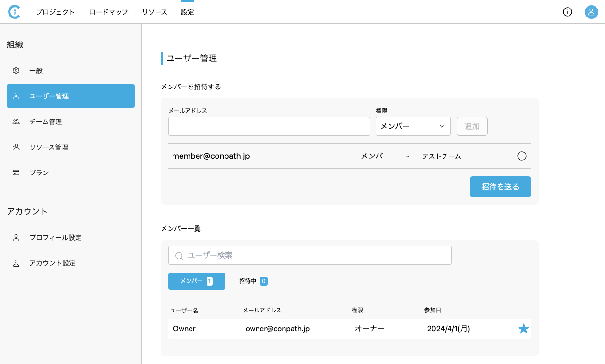
Task: Open the user avatar menu
Action: point(591,12)
